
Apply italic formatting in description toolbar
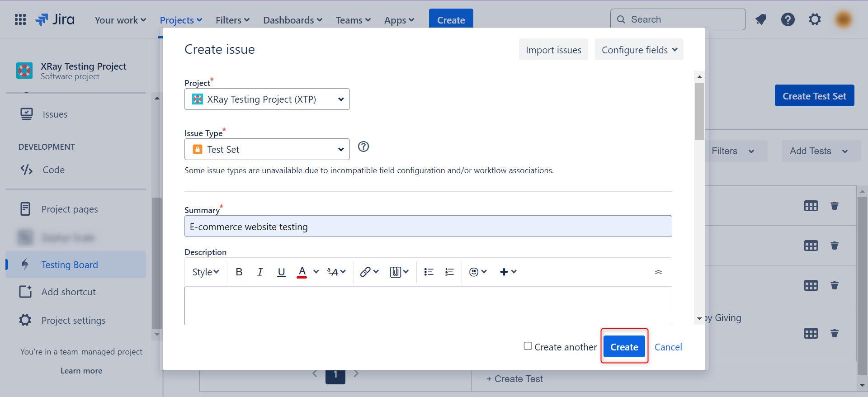260,272
